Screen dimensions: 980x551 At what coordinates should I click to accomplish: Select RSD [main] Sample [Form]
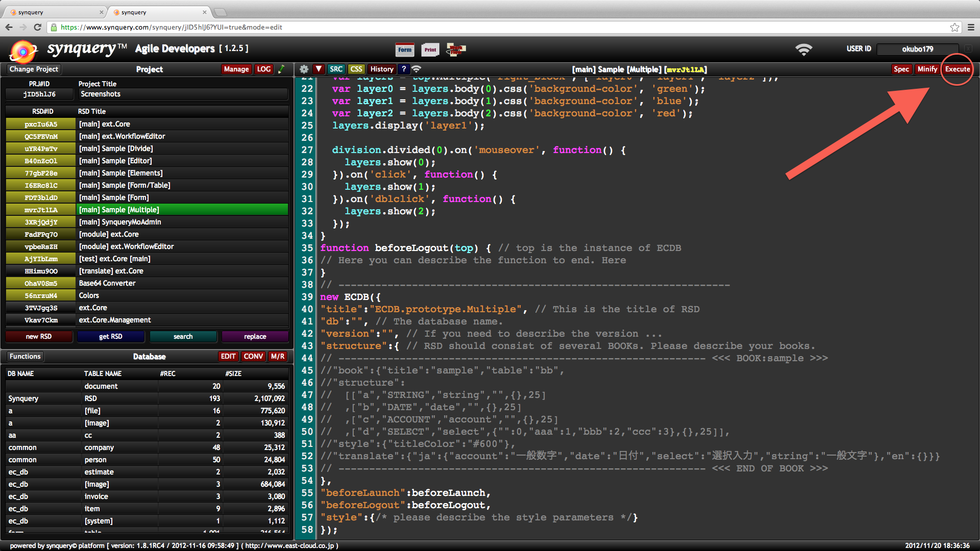point(182,197)
